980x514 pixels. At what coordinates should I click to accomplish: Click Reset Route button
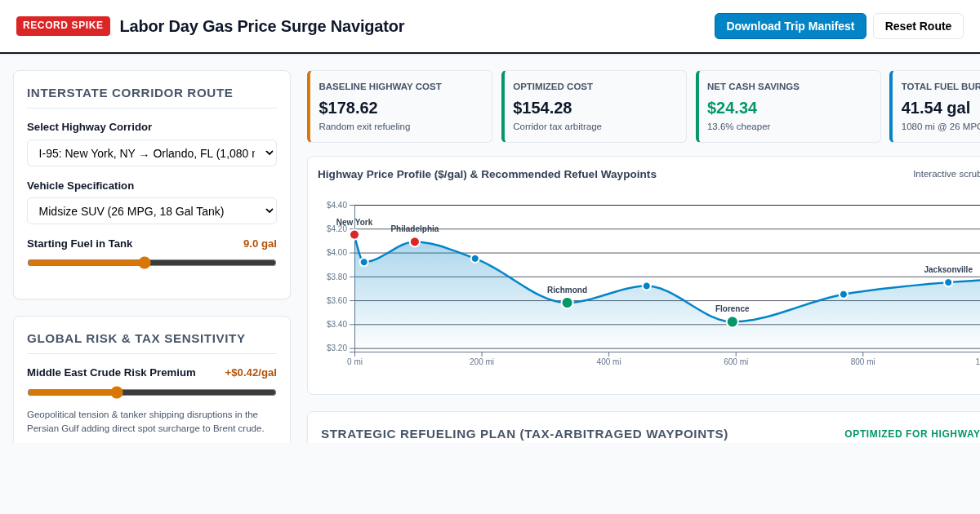tap(918, 26)
